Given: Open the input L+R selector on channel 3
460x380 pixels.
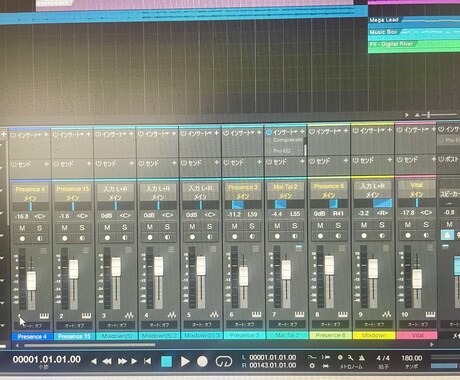Looking at the screenshot, I should [115, 189].
